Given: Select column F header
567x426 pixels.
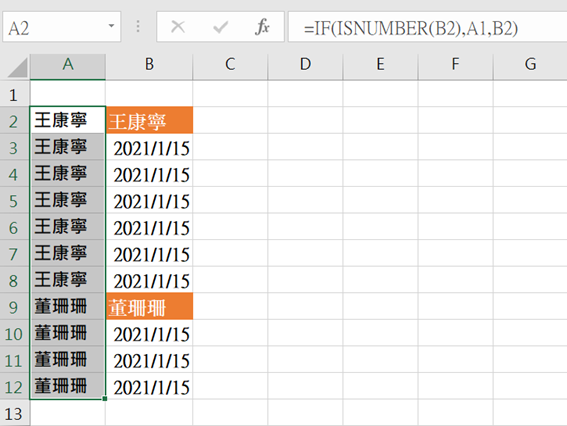Looking at the screenshot, I should point(456,67).
